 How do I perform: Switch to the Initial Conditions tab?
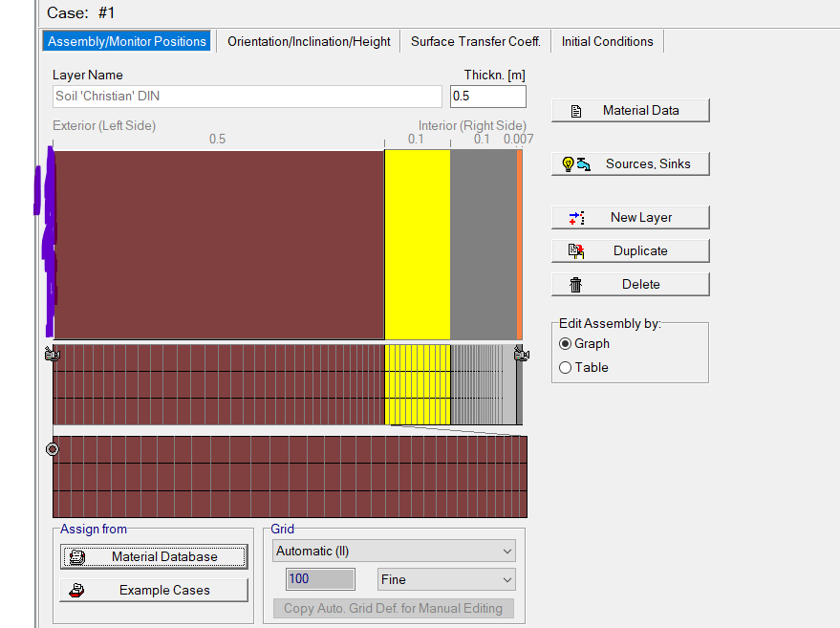607,42
